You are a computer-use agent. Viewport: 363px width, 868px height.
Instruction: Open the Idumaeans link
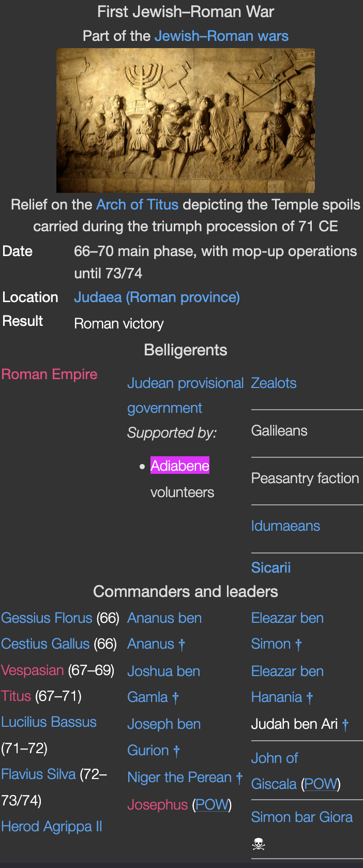(x=285, y=526)
